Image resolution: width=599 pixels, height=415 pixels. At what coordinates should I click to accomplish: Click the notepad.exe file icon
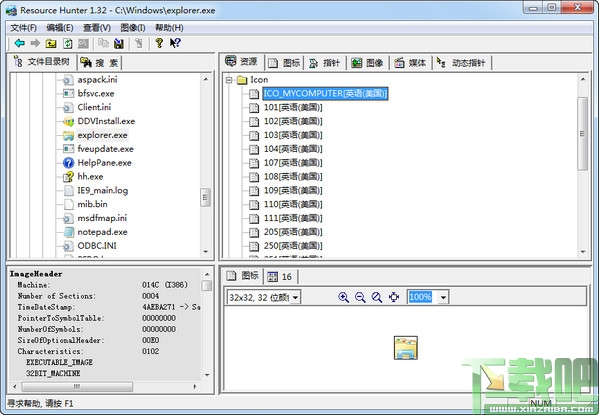pyautogui.click(x=68, y=232)
